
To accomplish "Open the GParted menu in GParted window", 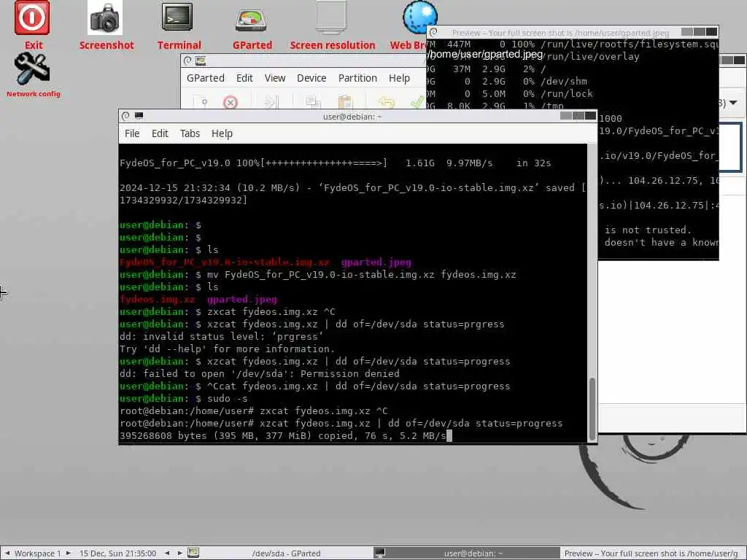I will tap(205, 77).
